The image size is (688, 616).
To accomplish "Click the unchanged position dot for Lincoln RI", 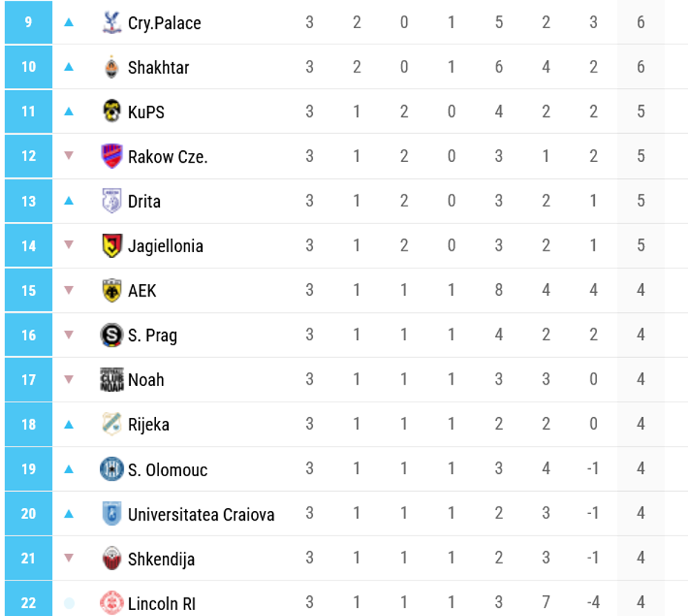I will pos(69,603).
